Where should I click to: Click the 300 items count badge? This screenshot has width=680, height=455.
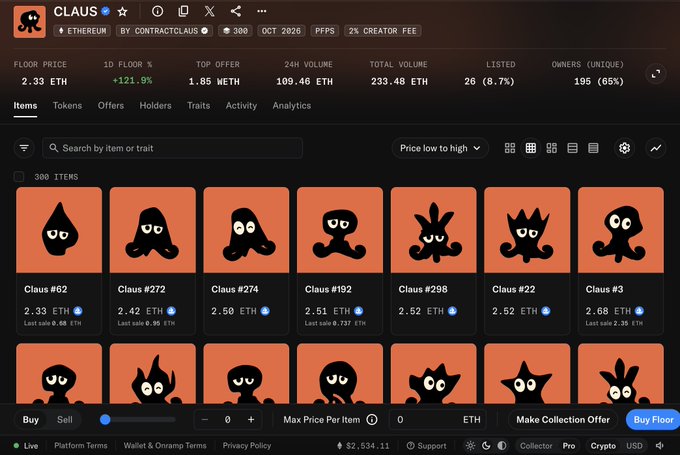coord(235,31)
